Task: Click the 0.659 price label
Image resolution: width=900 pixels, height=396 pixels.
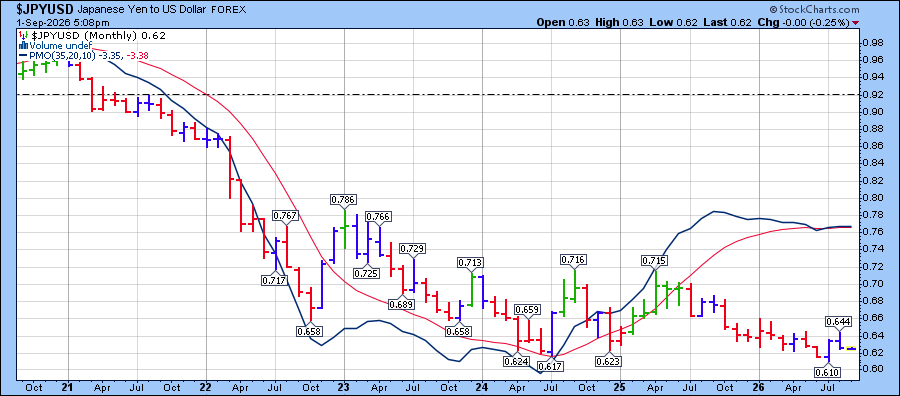Action: [528, 310]
